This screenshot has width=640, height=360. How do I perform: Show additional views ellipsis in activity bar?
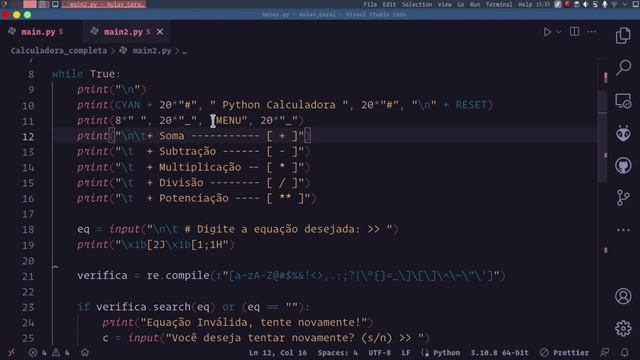point(623,230)
